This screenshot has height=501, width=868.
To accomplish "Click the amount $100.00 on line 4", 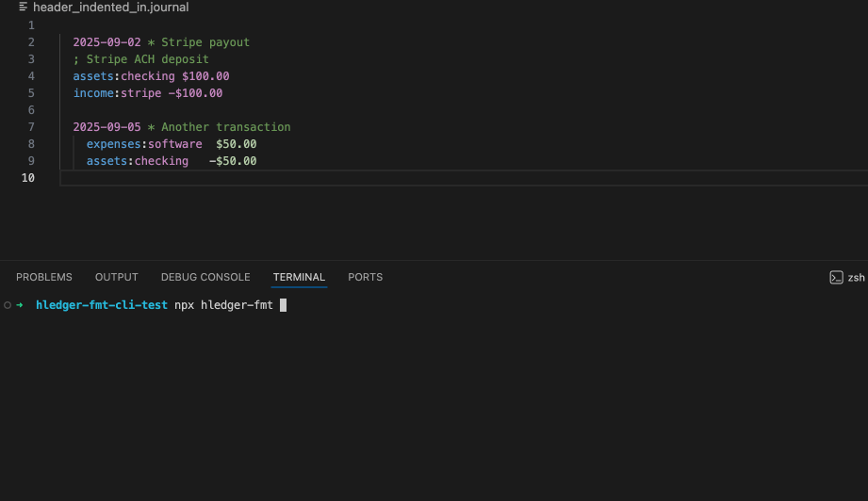I will (x=205, y=76).
